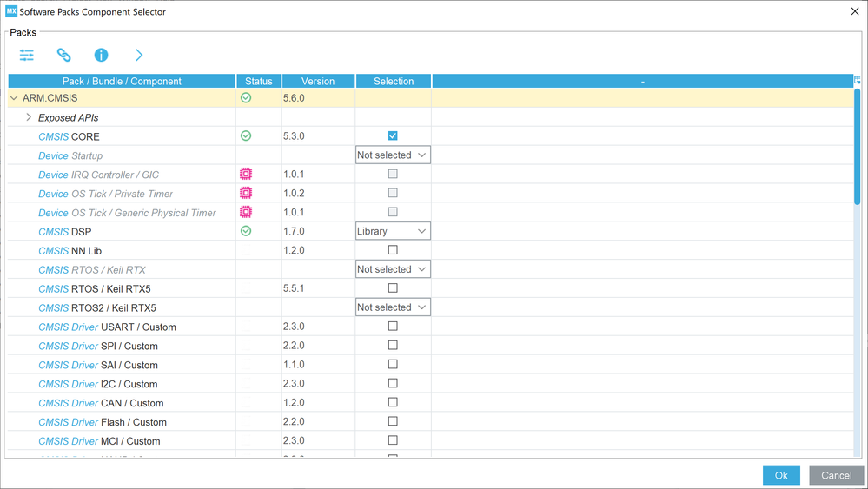This screenshot has height=489, width=868.
Task: Click version 1.0.2 in Private Timer row
Action: (294, 193)
